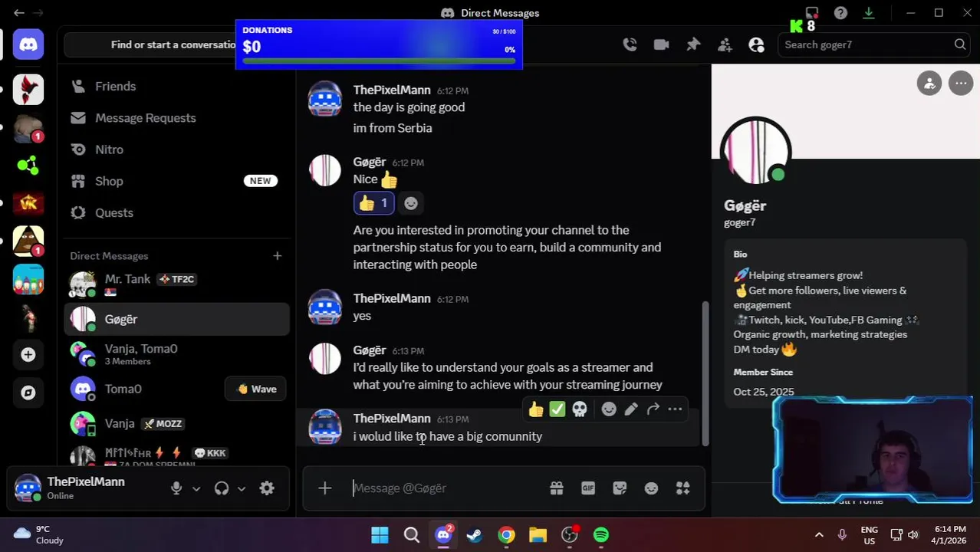Click the Search goger7 field
Image resolution: width=980 pixels, height=552 pixels.
[874, 44]
